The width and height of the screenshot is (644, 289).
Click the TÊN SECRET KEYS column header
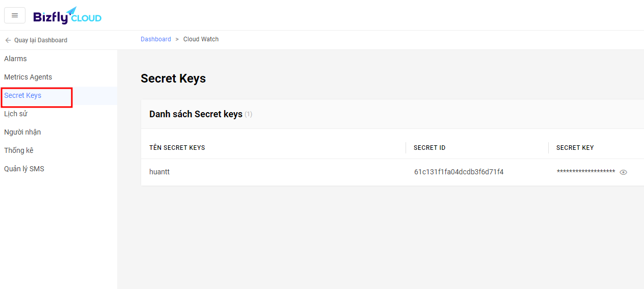(x=177, y=148)
